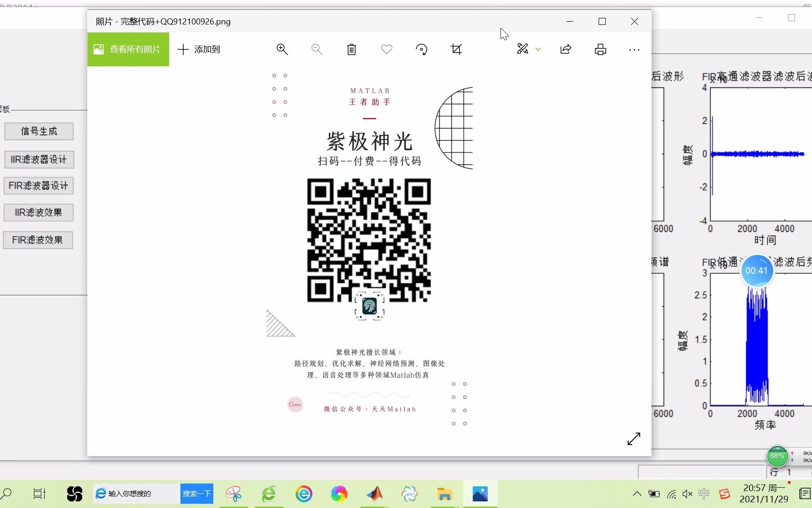The image size is (812, 508).
Task: Click 查看所有照片 to view all photos
Action: [128, 49]
